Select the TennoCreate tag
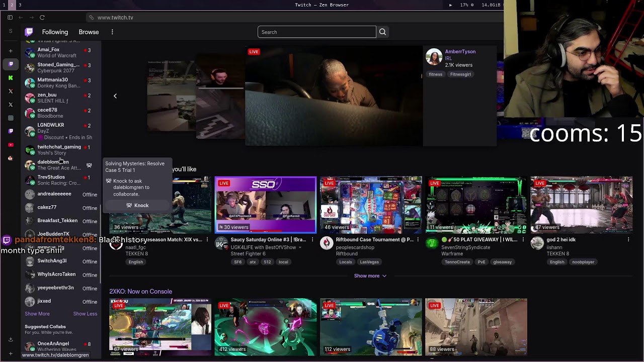644x362 pixels. tap(457, 262)
